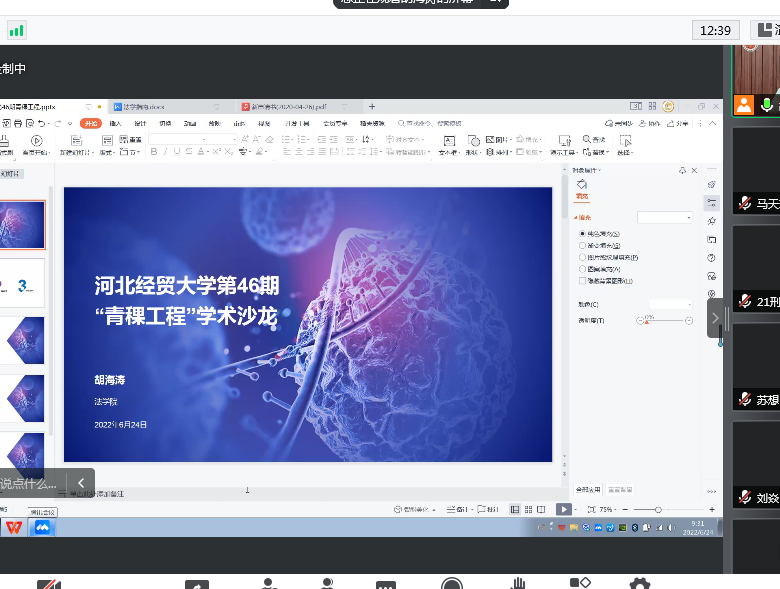Click the undo arrow in WPS toolbar
Image resolution: width=780 pixels, height=589 pixels.
[42, 123]
